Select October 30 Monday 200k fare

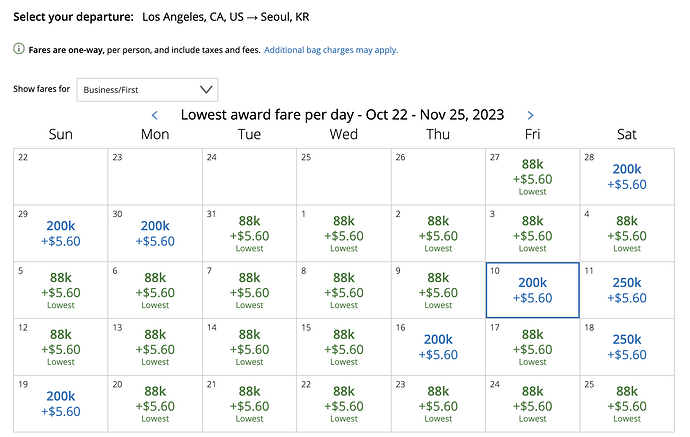click(x=155, y=234)
